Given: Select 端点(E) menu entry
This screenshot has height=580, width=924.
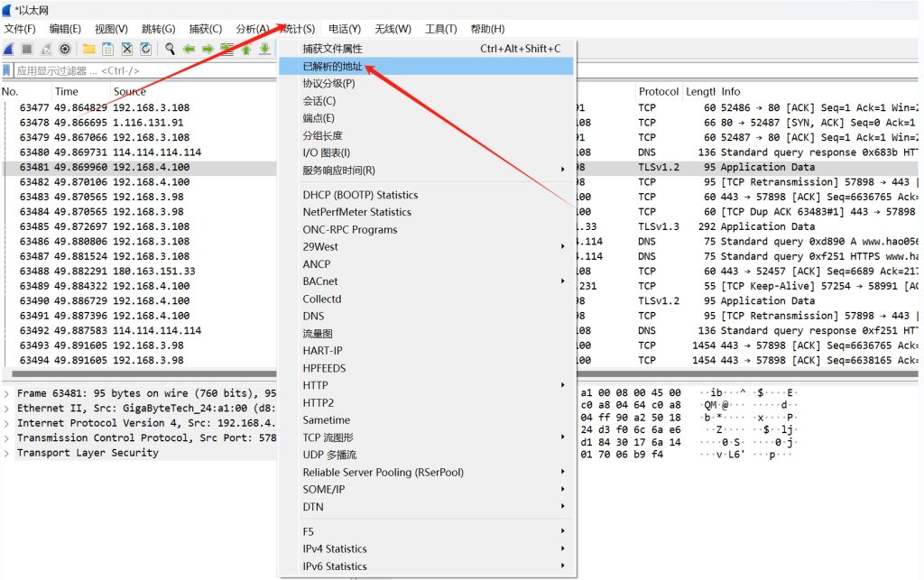Looking at the screenshot, I should [426, 118].
